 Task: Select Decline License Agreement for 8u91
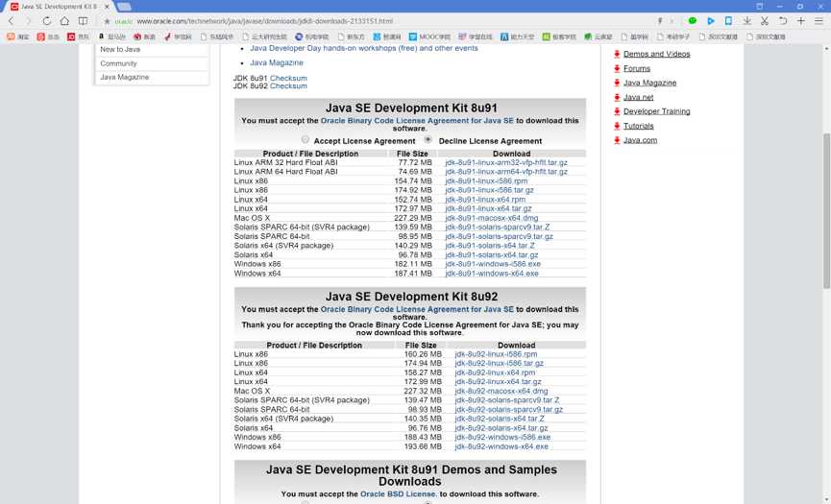pyautogui.click(x=428, y=140)
